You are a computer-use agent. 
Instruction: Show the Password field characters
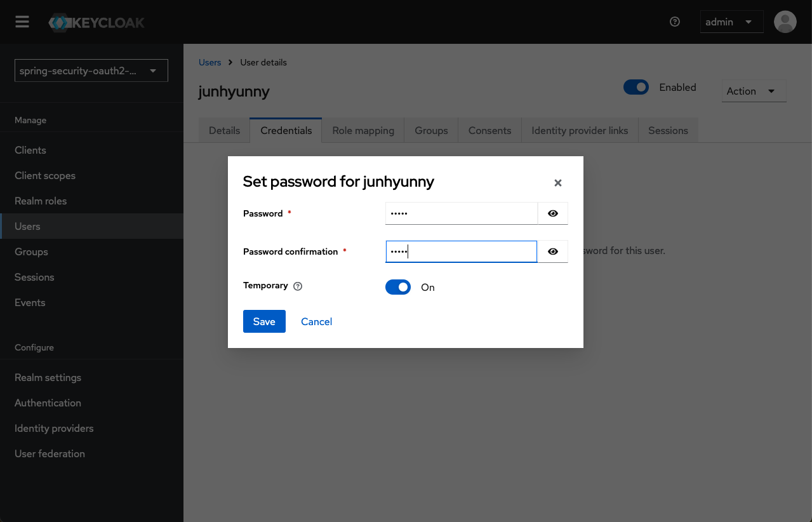(x=553, y=213)
